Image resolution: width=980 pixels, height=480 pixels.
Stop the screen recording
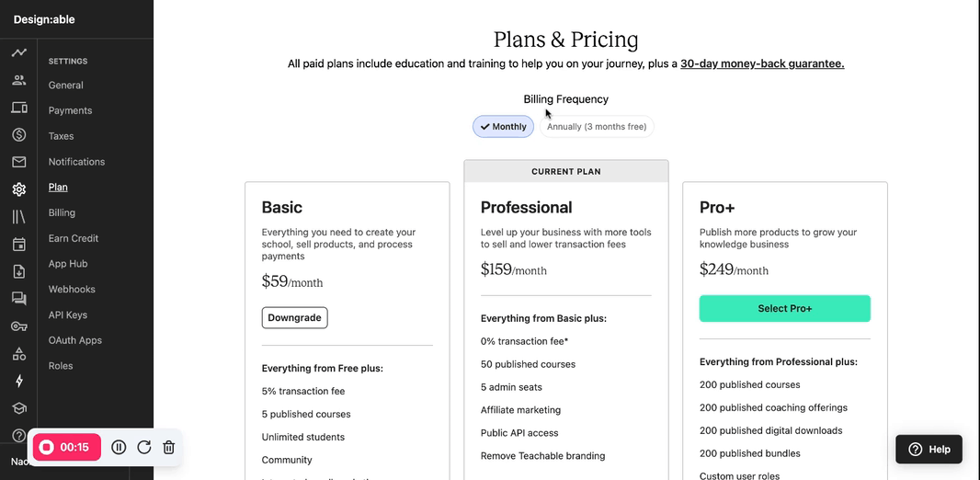pos(67,447)
